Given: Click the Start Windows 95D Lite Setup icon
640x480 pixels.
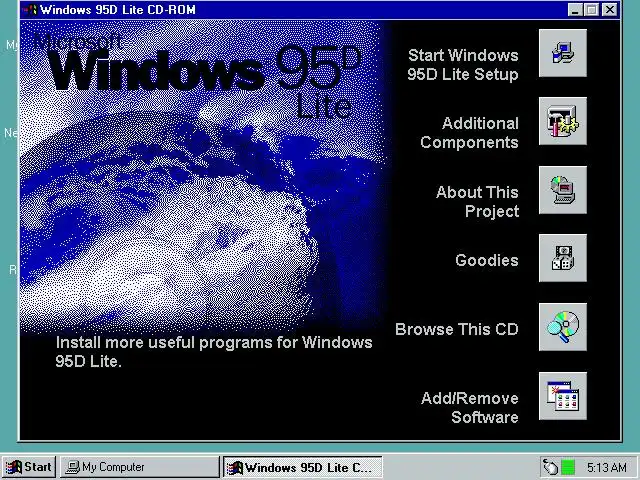Looking at the screenshot, I should 563,53.
